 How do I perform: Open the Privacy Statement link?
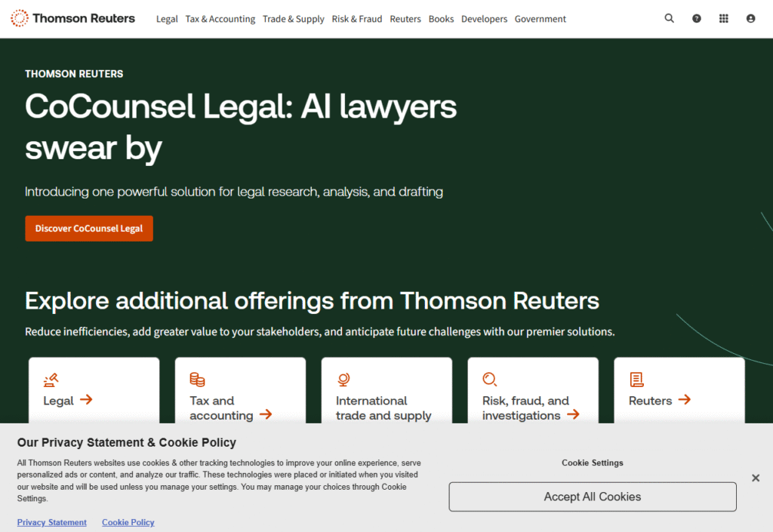point(52,522)
